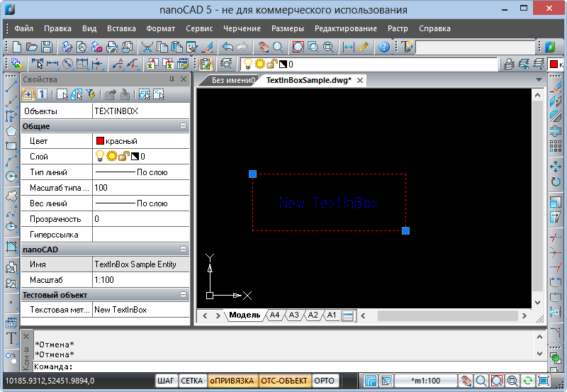Toggle ШАГ snap mode

[x=166, y=381]
